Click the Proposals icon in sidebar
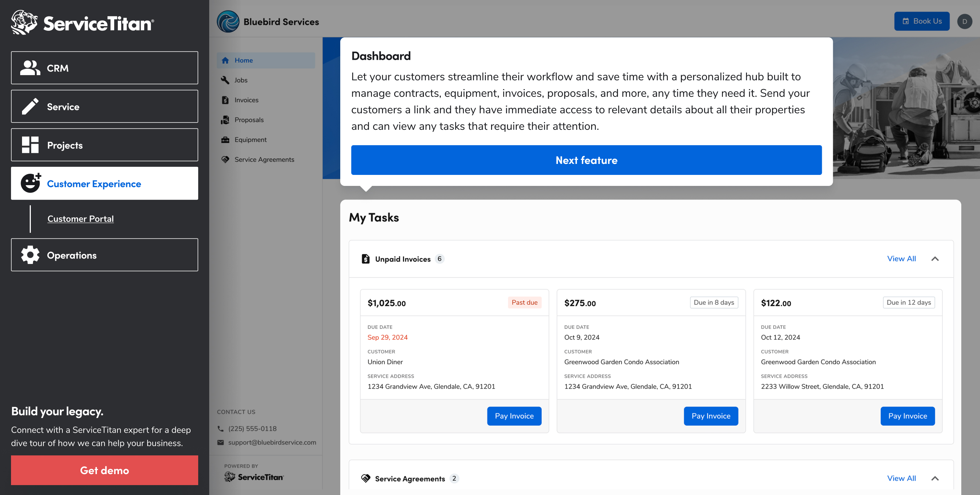This screenshot has height=495, width=980. (225, 120)
